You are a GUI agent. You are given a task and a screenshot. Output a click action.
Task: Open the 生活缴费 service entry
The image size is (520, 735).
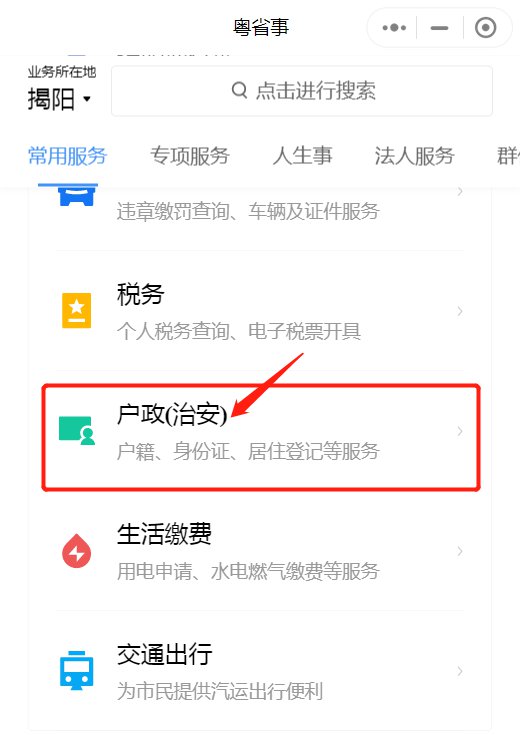point(260,551)
